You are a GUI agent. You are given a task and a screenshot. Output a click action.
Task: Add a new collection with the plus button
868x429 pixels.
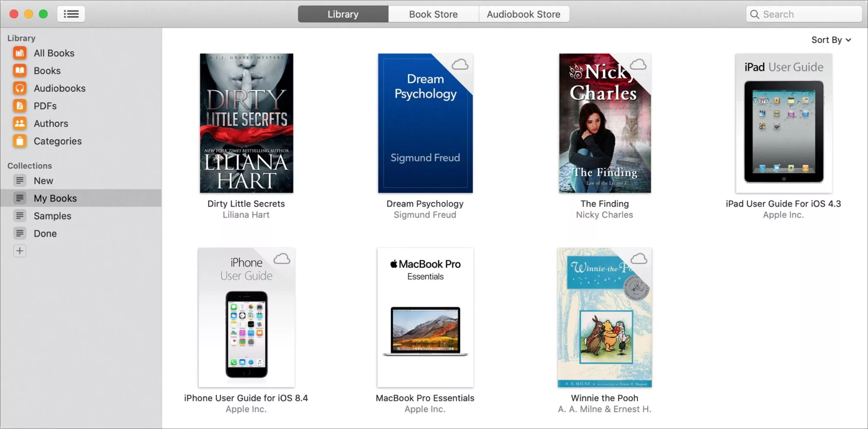click(19, 251)
